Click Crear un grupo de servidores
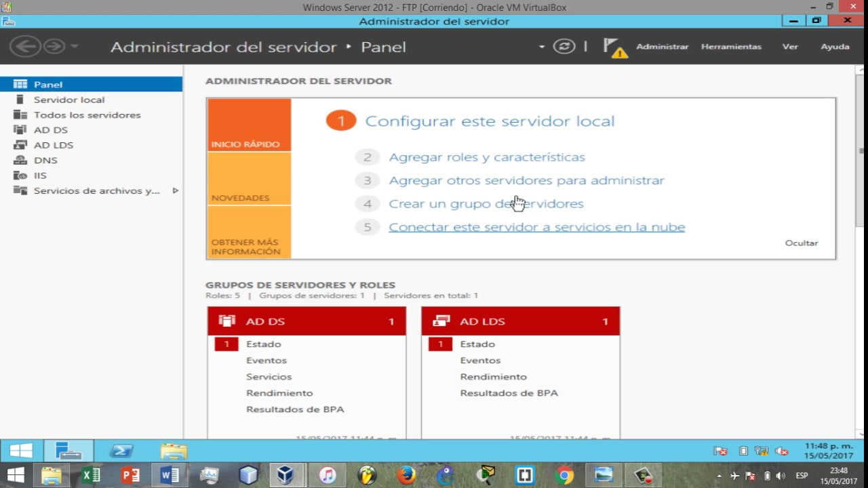The width and height of the screenshot is (868, 488). [486, 203]
